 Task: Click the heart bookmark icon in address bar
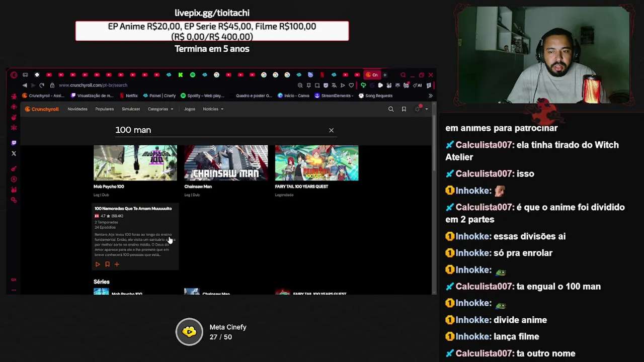(x=351, y=85)
